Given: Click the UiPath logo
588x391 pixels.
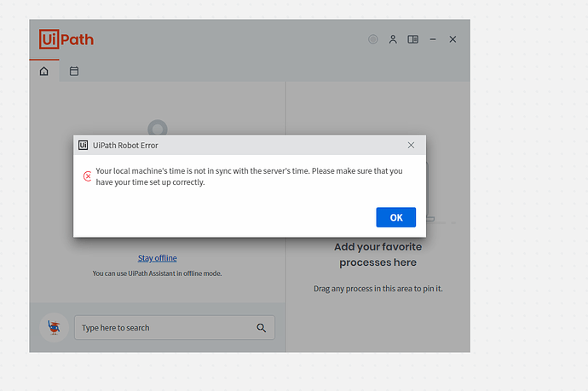Looking at the screenshot, I should point(66,39).
